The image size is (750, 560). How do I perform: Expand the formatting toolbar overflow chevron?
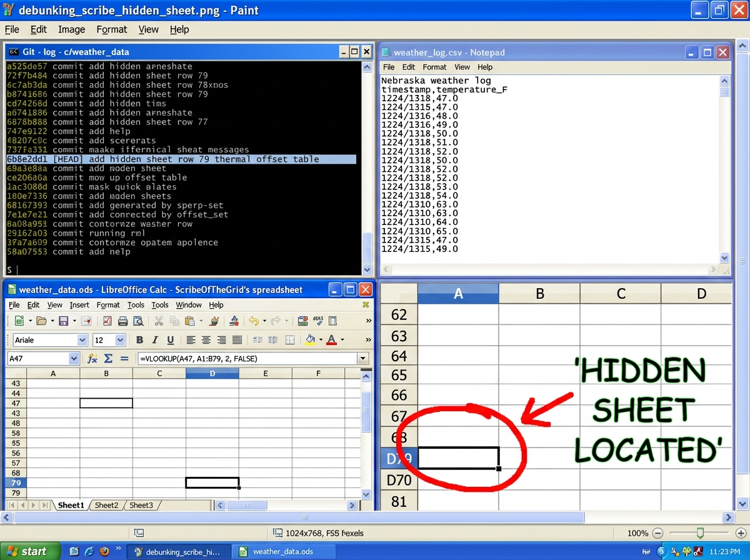coord(368,340)
